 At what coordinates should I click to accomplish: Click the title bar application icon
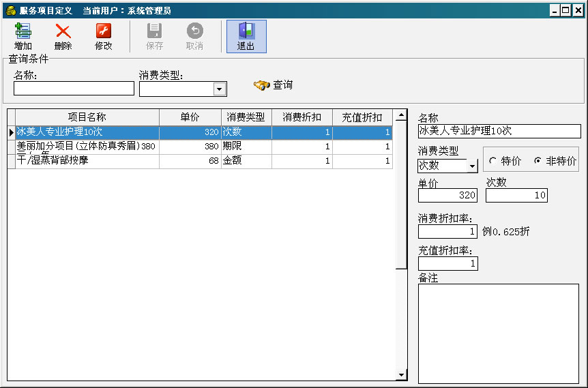(x=11, y=10)
